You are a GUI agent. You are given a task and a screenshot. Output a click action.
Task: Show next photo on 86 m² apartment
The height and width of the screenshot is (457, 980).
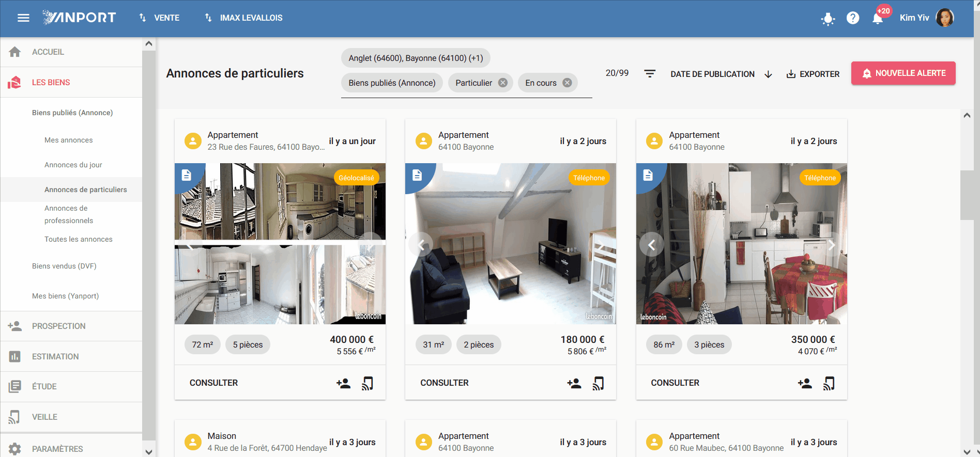pos(832,245)
